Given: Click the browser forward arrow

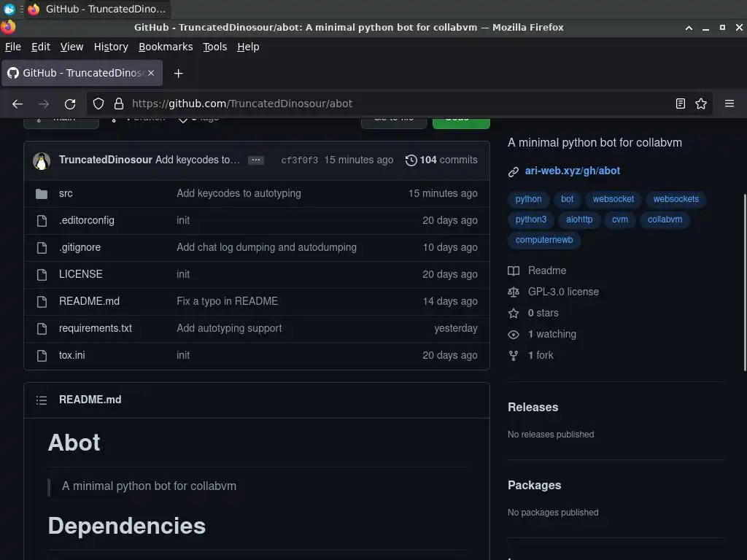Looking at the screenshot, I should click(x=43, y=104).
